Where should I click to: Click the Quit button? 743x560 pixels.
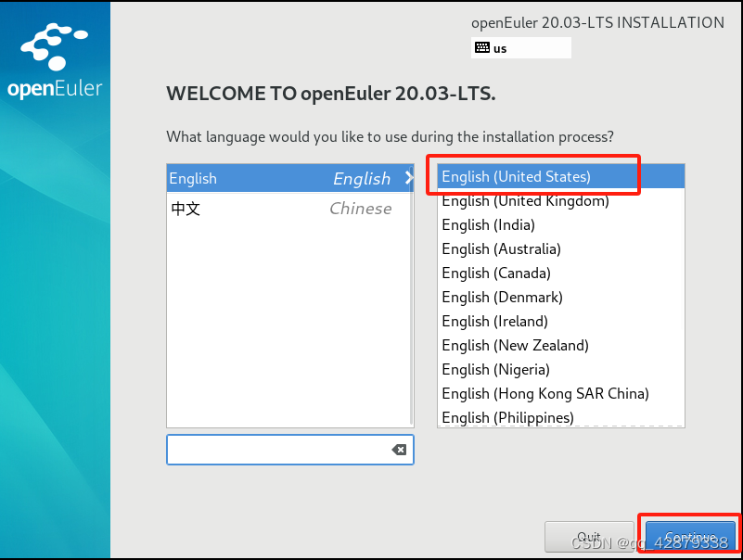pos(589,537)
